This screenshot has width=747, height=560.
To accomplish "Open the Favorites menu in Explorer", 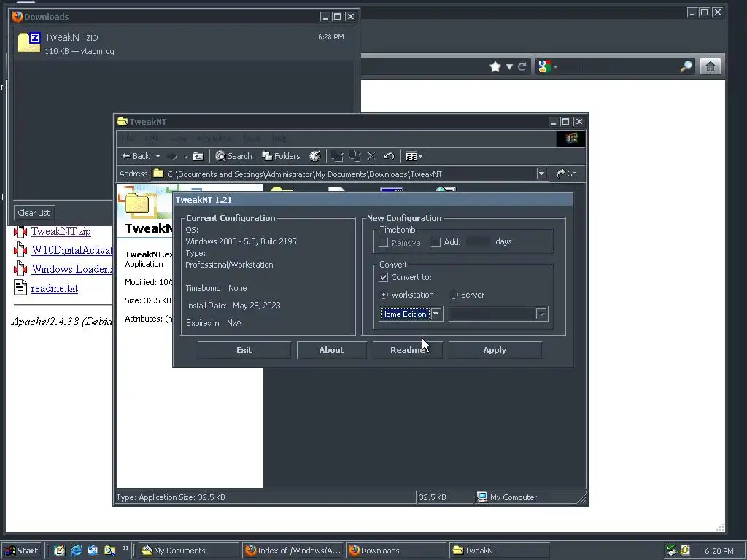I will coord(214,139).
